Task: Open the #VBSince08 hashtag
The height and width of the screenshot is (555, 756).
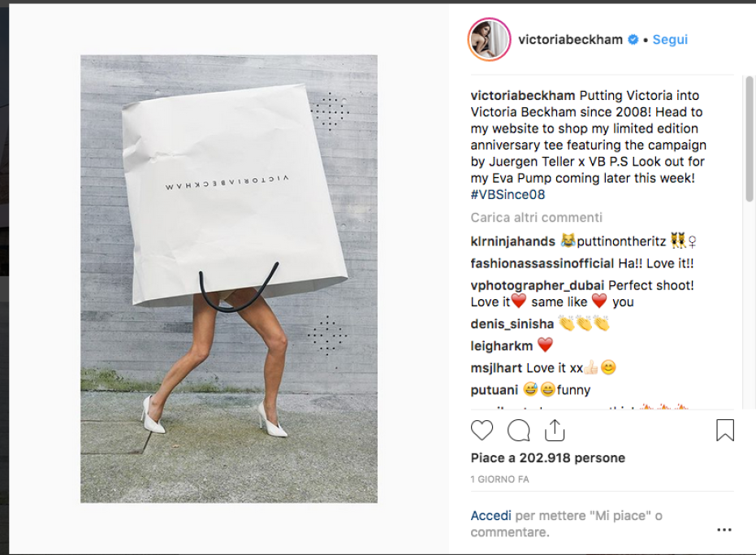Action: click(508, 194)
